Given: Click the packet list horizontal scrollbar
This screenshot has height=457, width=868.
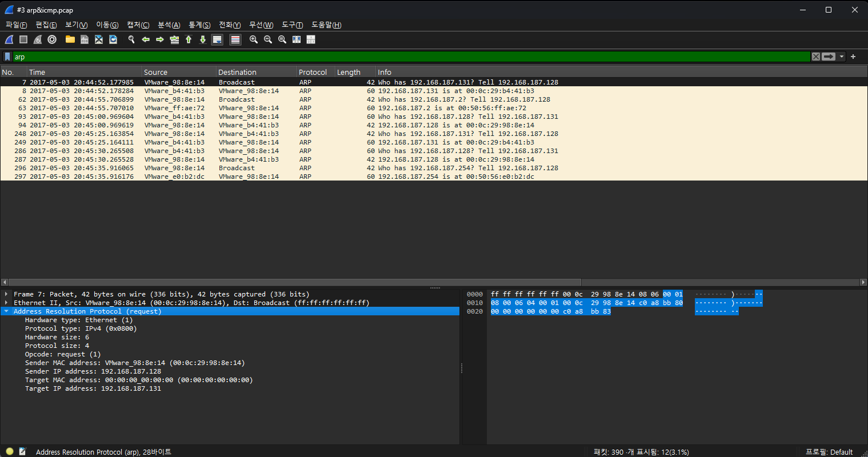Looking at the screenshot, I should pyautogui.click(x=294, y=282).
